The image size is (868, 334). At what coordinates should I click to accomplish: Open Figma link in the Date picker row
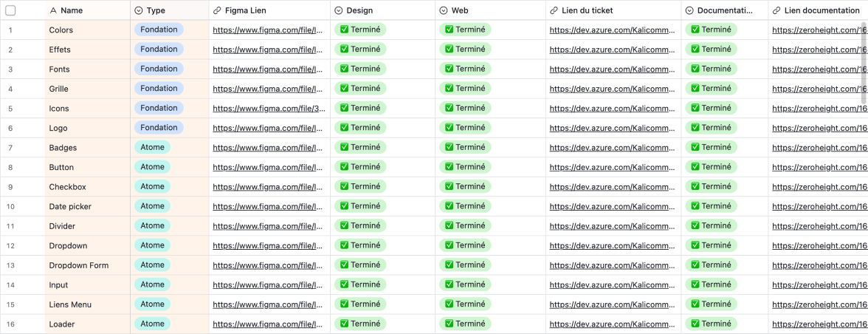(268, 207)
